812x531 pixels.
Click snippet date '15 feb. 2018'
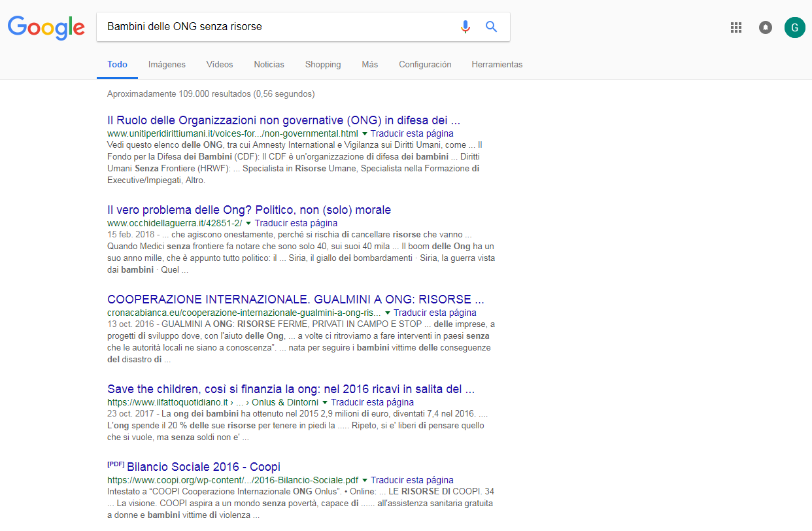coord(131,234)
